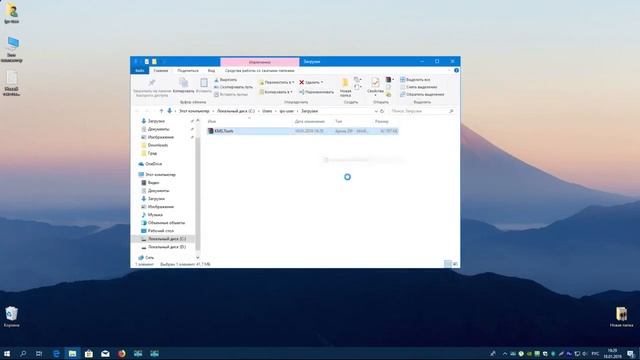The width and height of the screenshot is (640, 360).
Task: Click Вставить ярлык in the ribbon
Action: click(x=231, y=94)
